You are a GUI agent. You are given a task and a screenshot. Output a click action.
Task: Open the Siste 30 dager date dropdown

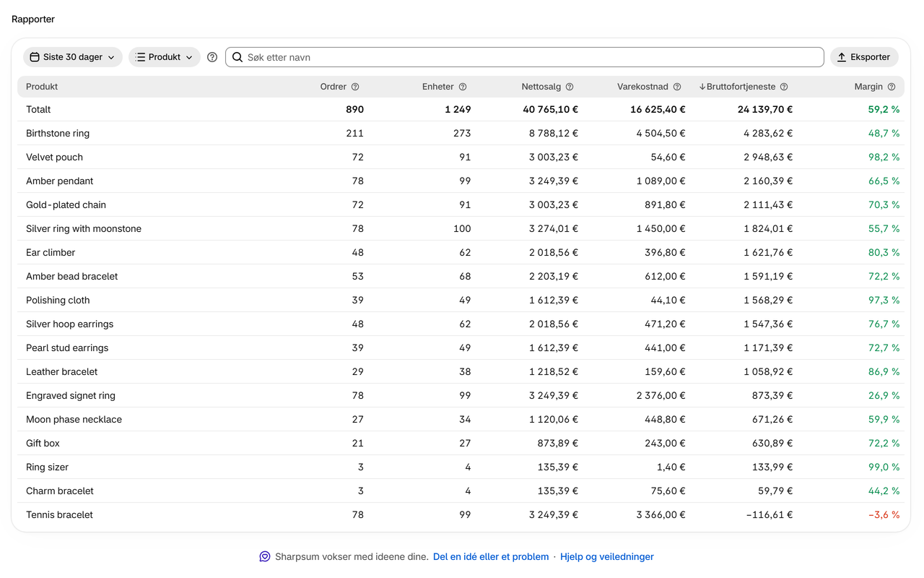pos(73,57)
